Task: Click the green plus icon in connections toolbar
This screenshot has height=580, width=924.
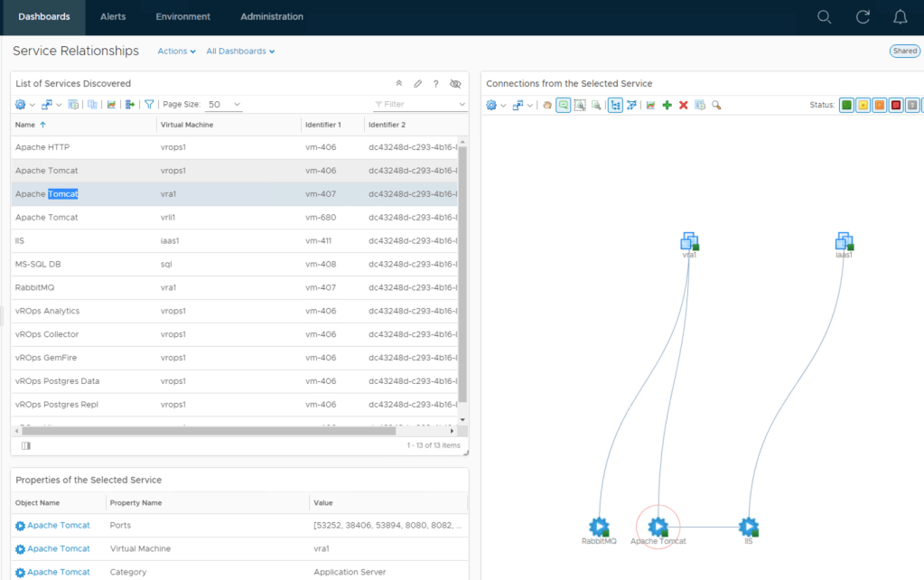Action: click(667, 106)
